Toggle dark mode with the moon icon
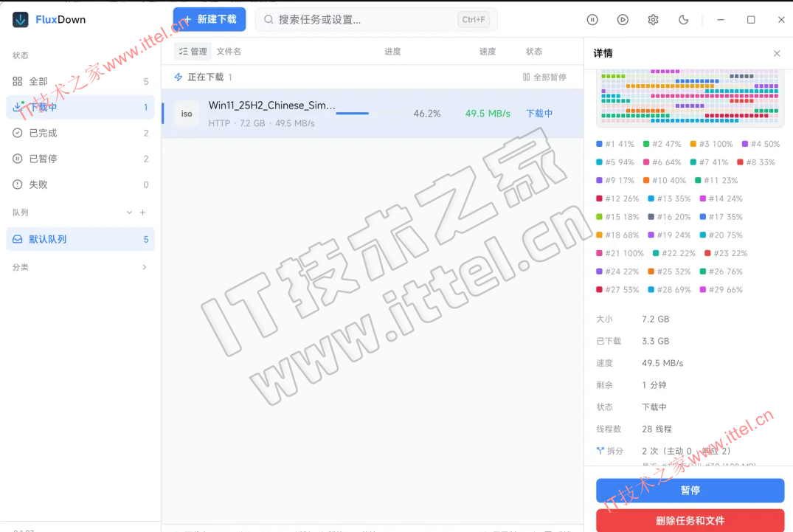The image size is (793, 532). (683, 20)
